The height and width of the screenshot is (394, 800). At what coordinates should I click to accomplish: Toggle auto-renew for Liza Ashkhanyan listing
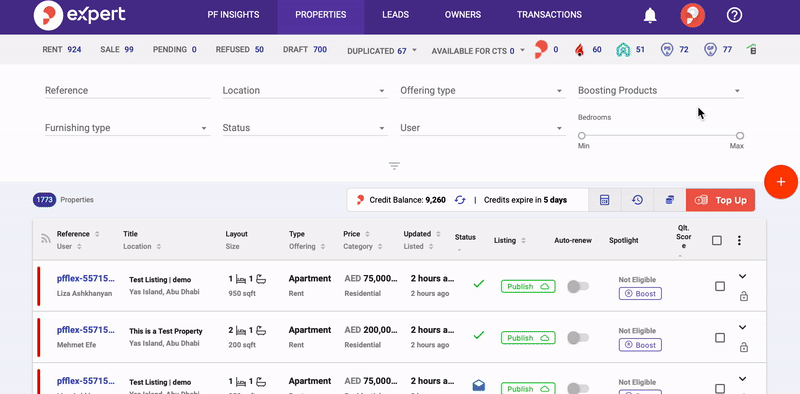tap(578, 286)
